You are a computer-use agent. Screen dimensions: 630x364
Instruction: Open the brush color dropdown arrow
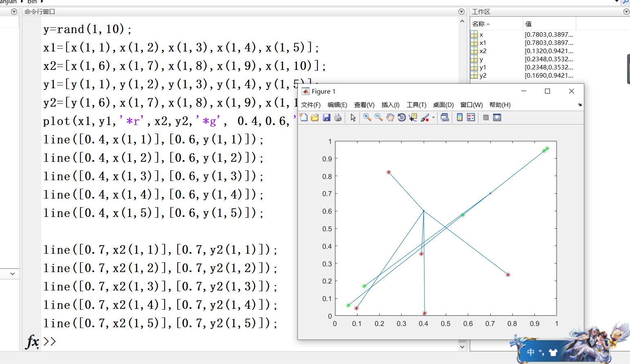[433, 118]
